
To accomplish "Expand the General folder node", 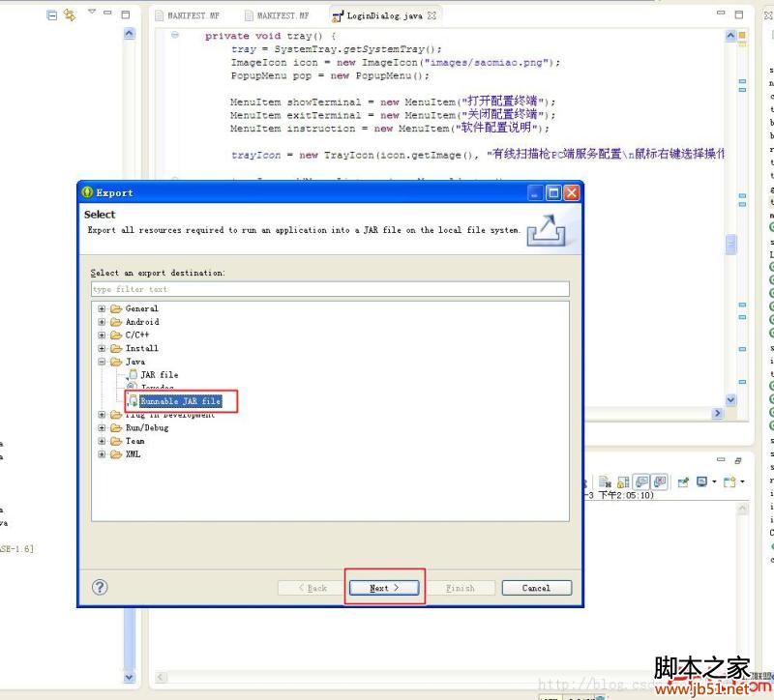I will (102, 309).
